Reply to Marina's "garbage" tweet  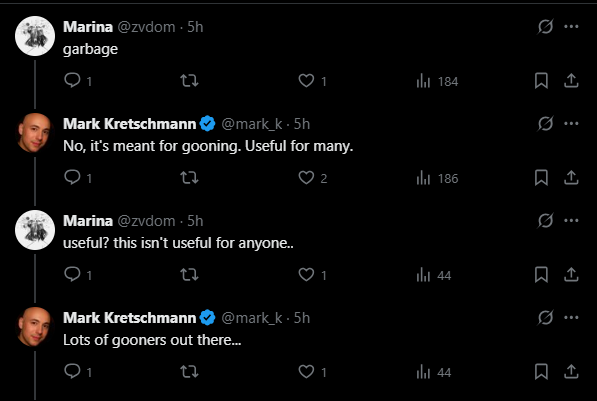coord(72,80)
